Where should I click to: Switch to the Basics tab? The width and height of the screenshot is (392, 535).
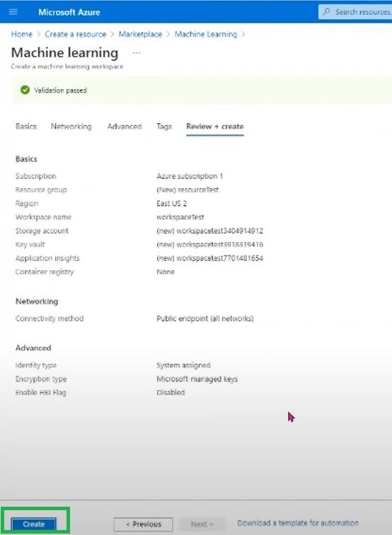pos(26,126)
